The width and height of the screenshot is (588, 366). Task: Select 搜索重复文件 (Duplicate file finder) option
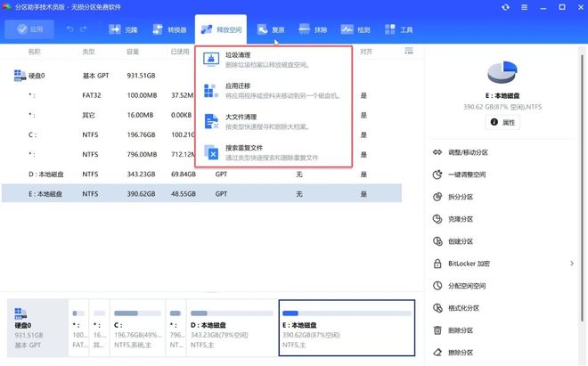pos(274,152)
